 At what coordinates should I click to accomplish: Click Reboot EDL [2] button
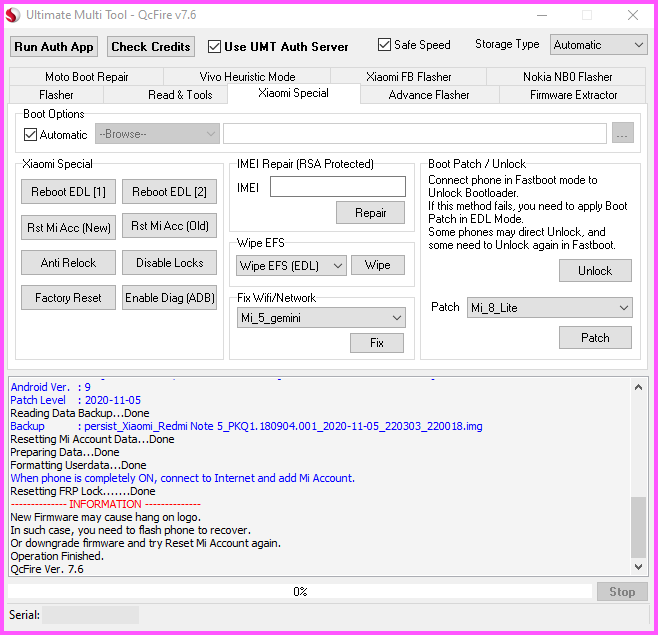coord(170,192)
